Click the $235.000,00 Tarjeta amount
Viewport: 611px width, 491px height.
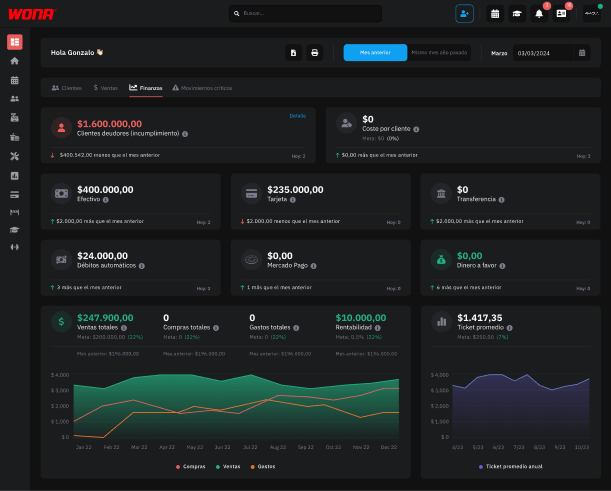coord(295,190)
